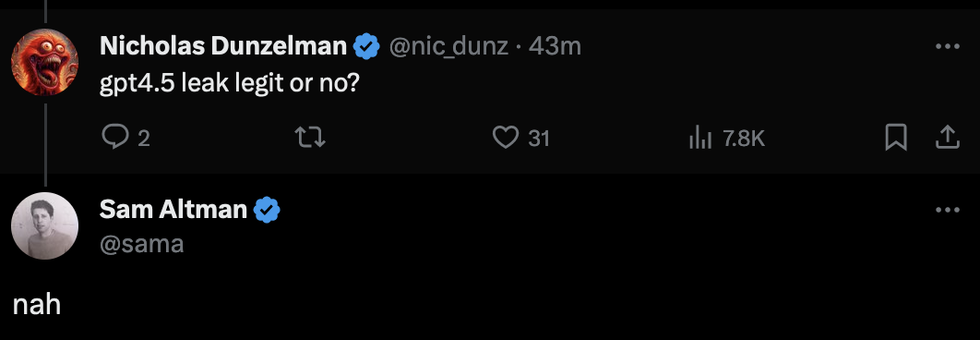Open the tweet's 43m timestamp permalink
The width and height of the screenshot is (980, 340).
coord(555,46)
